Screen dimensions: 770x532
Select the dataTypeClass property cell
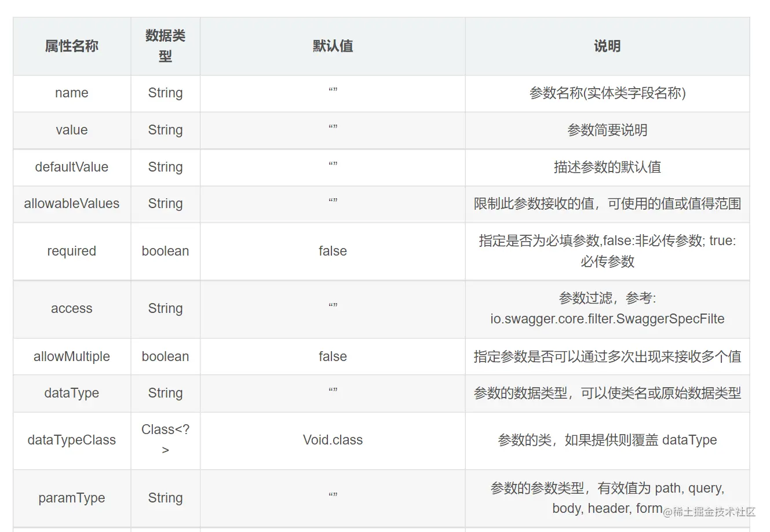(x=72, y=440)
